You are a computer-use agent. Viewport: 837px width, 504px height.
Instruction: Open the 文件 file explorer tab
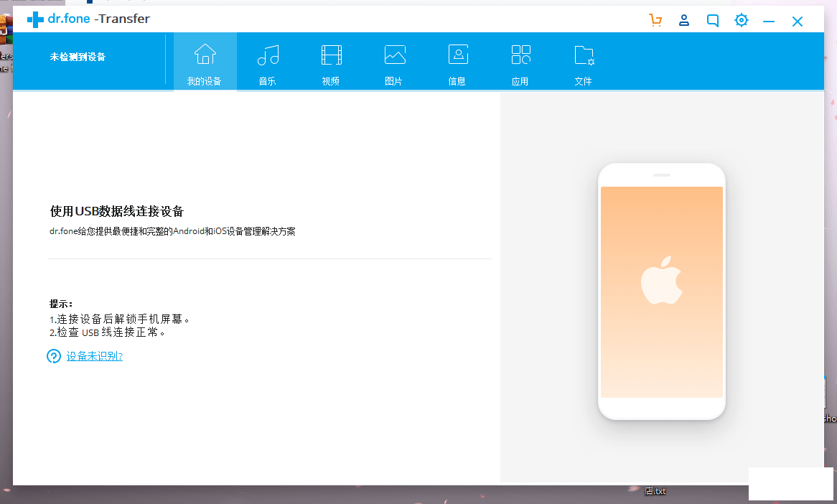pos(584,62)
